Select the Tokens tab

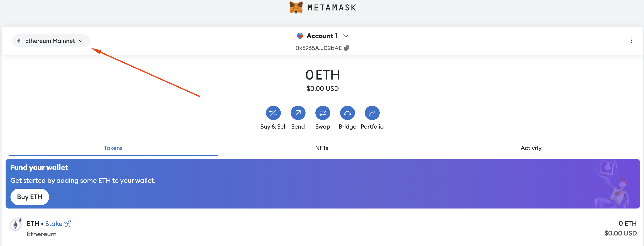(113, 148)
